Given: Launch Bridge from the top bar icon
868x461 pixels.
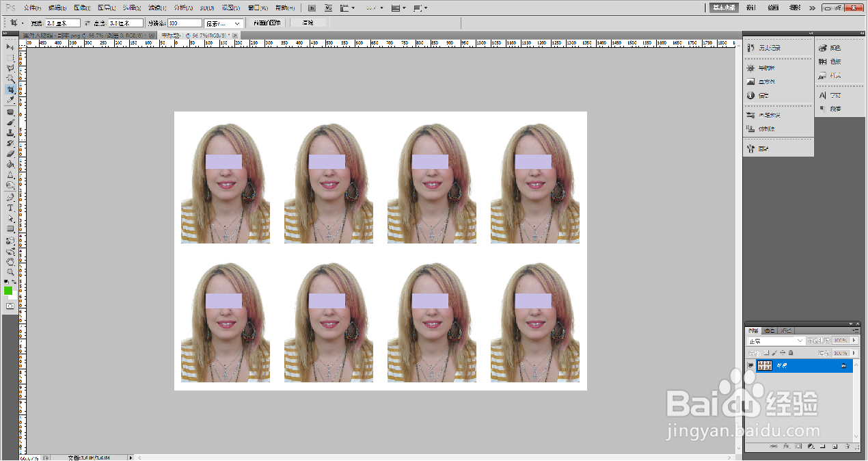Looking at the screenshot, I should 312,8.
